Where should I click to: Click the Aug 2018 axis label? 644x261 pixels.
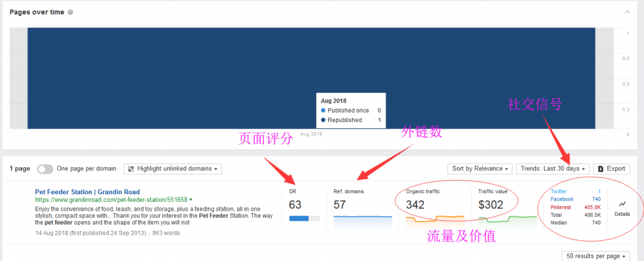[311, 134]
